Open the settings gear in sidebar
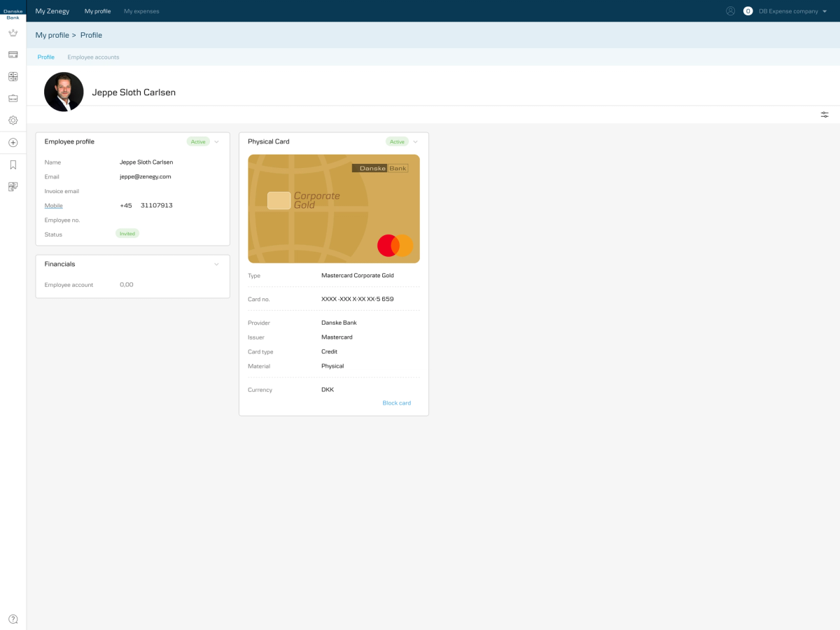The height and width of the screenshot is (630, 840). 13,120
